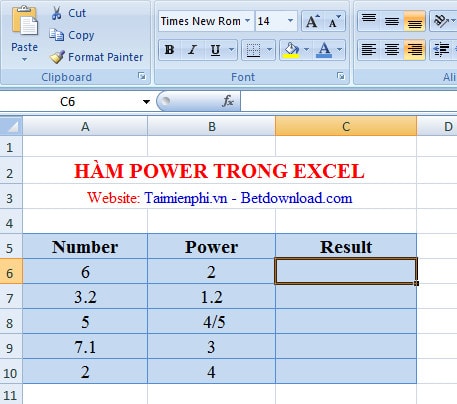Click the Paste clipboard icon

point(25,21)
